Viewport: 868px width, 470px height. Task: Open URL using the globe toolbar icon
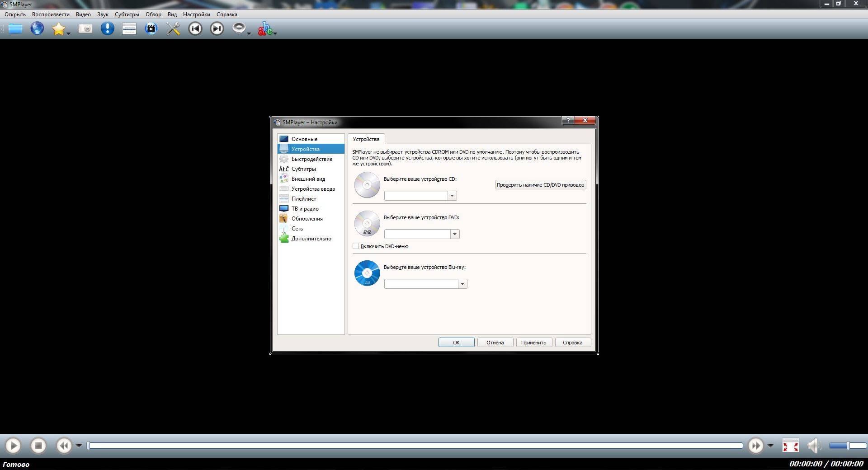[x=37, y=28]
